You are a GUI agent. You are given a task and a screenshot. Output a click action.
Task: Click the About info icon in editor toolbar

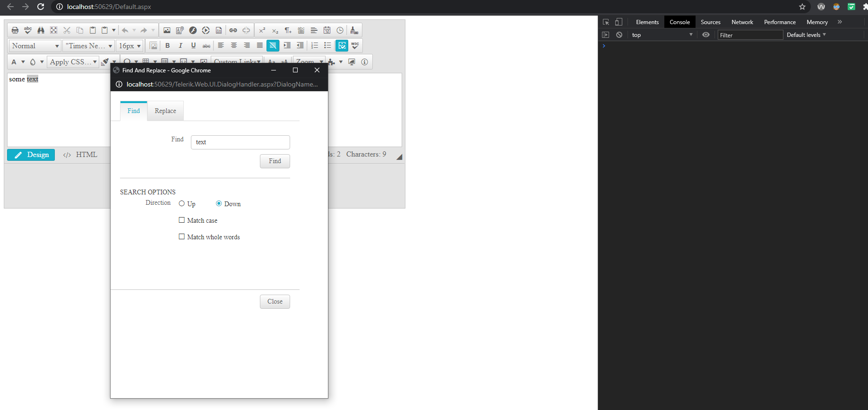point(365,62)
